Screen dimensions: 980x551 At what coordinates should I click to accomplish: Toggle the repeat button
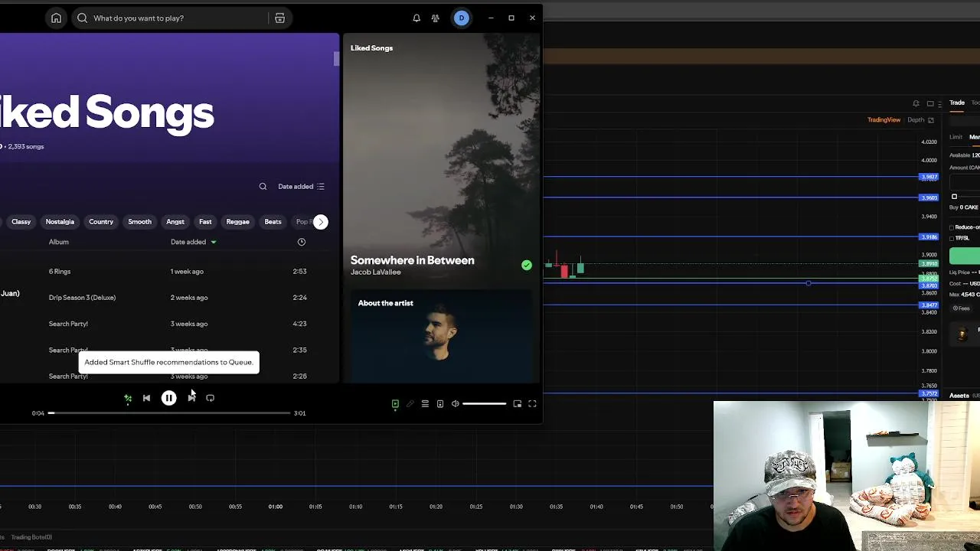(x=210, y=398)
